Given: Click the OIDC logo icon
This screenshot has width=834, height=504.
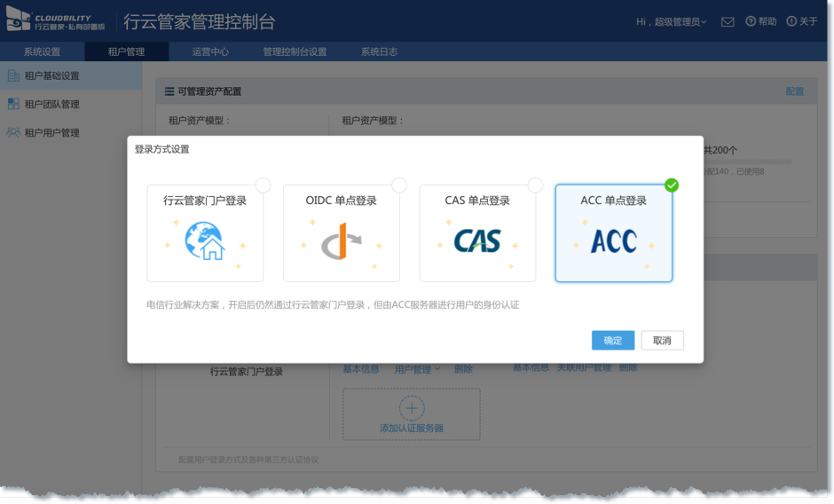Looking at the screenshot, I should point(340,241).
